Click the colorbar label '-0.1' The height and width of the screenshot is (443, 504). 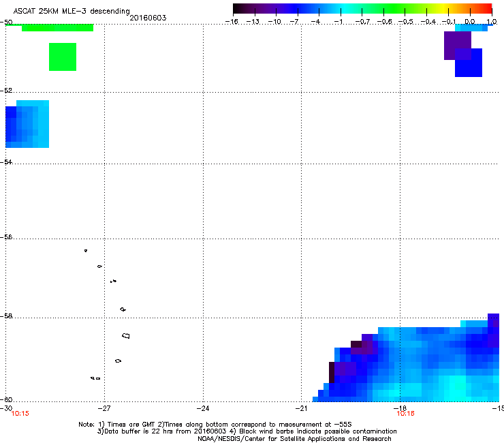tap(449, 22)
